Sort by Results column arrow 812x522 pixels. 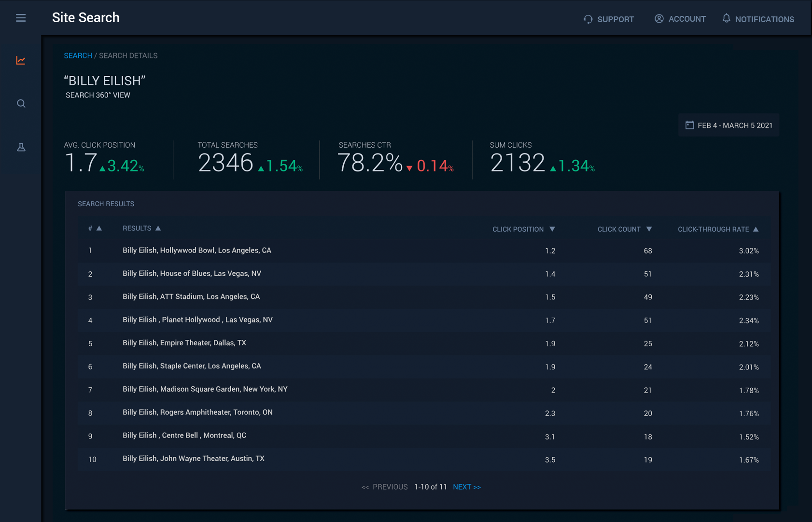pyautogui.click(x=158, y=228)
